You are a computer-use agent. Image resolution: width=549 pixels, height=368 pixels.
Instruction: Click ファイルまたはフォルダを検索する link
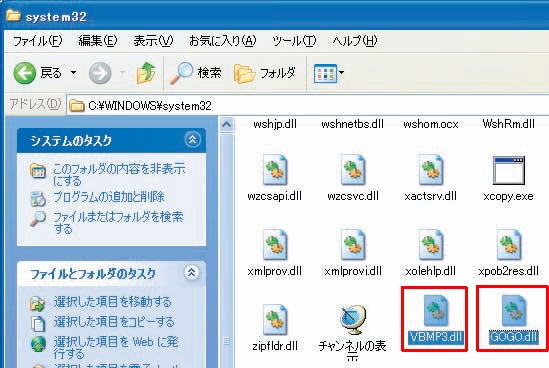pos(118,223)
